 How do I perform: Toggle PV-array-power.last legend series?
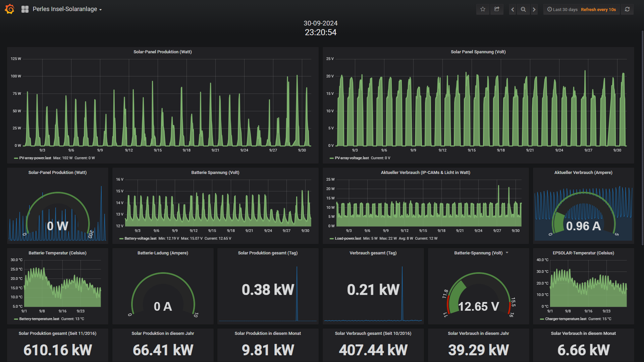(35, 158)
